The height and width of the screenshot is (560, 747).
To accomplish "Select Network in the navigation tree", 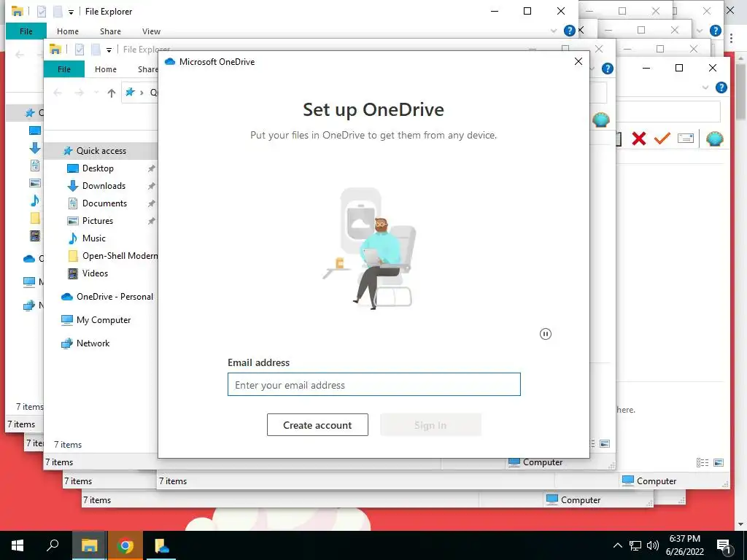I will pyautogui.click(x=93, y=343).
